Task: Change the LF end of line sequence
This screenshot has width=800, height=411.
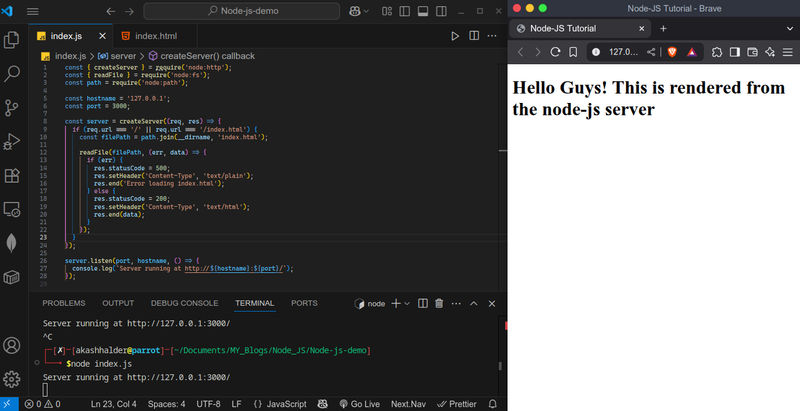Action: click(236, 404)
